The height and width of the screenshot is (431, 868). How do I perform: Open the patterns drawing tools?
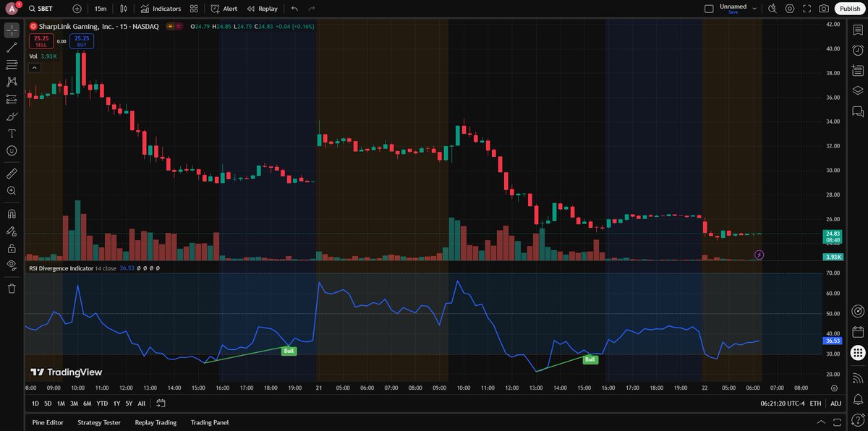12,82
